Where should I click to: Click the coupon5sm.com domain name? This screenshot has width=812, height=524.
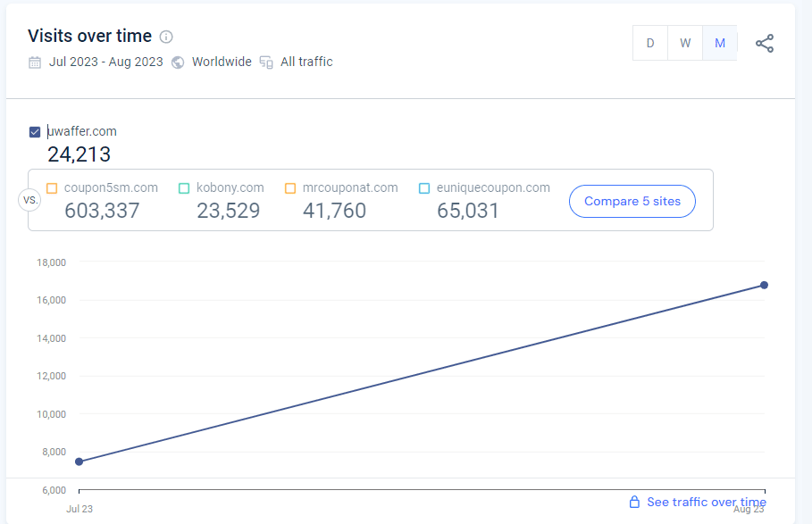tap(111, 187)
